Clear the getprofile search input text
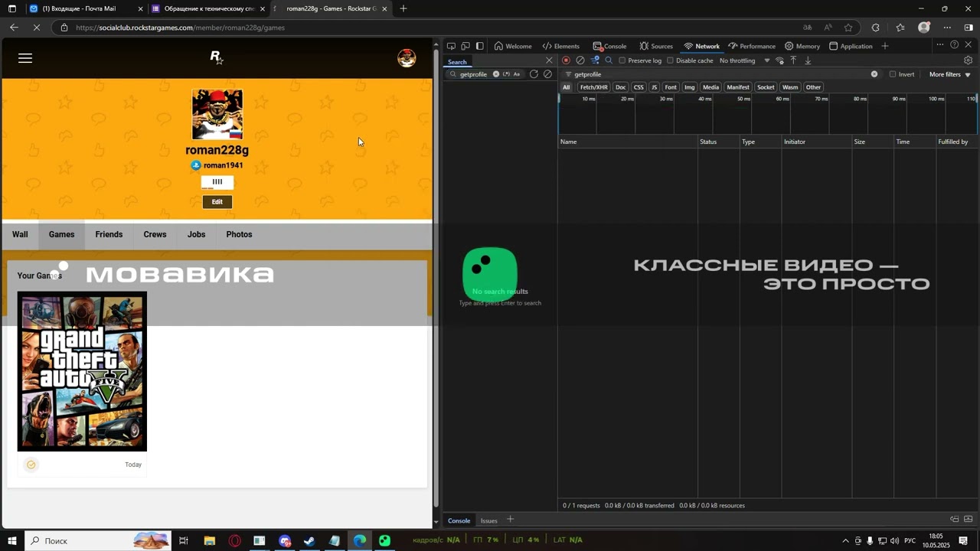 (496, 74)
